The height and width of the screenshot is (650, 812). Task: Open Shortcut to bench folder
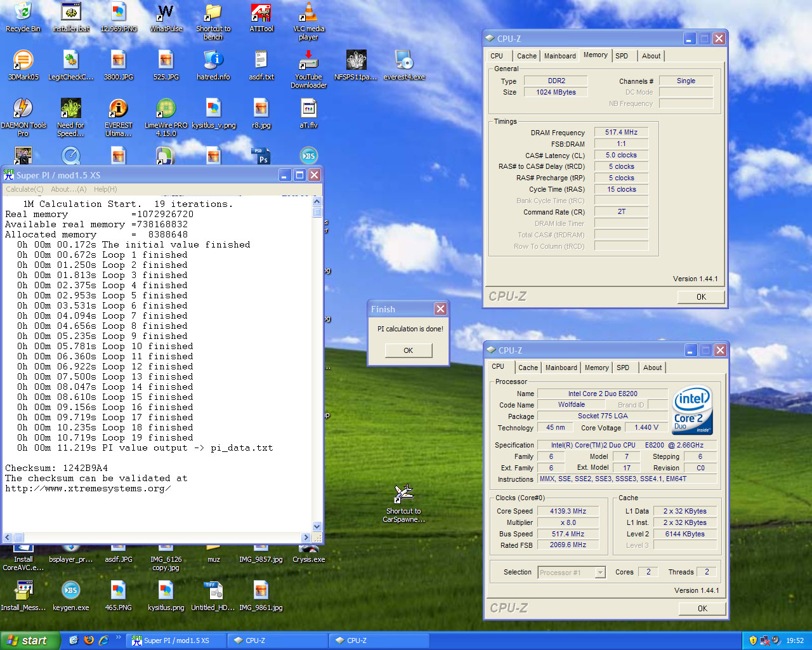coord(213,21)
